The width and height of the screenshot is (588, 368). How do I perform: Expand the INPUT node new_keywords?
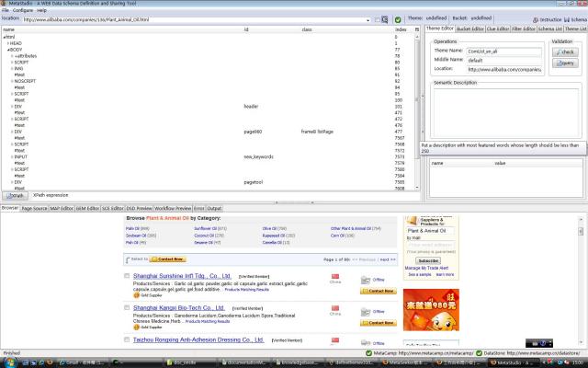(x=12, y=157)
